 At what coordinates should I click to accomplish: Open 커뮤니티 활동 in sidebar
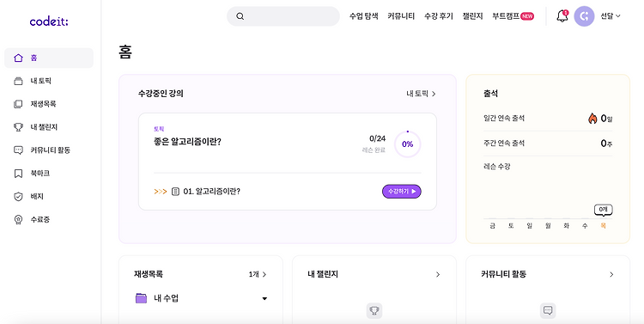[x=49, y=150]
